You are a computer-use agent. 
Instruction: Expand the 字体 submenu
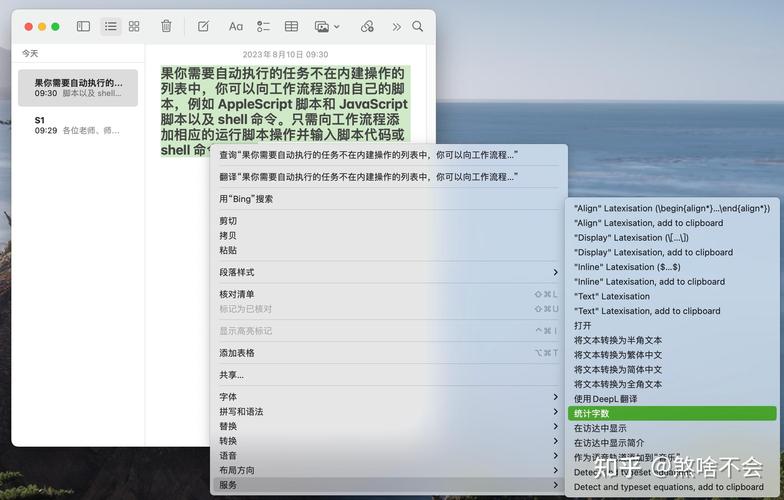(388, 397)
